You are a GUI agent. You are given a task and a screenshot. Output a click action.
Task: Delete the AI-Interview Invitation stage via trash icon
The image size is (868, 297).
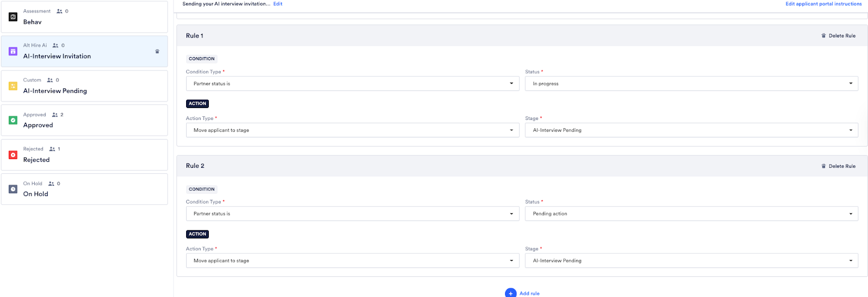tap(157, 52)
